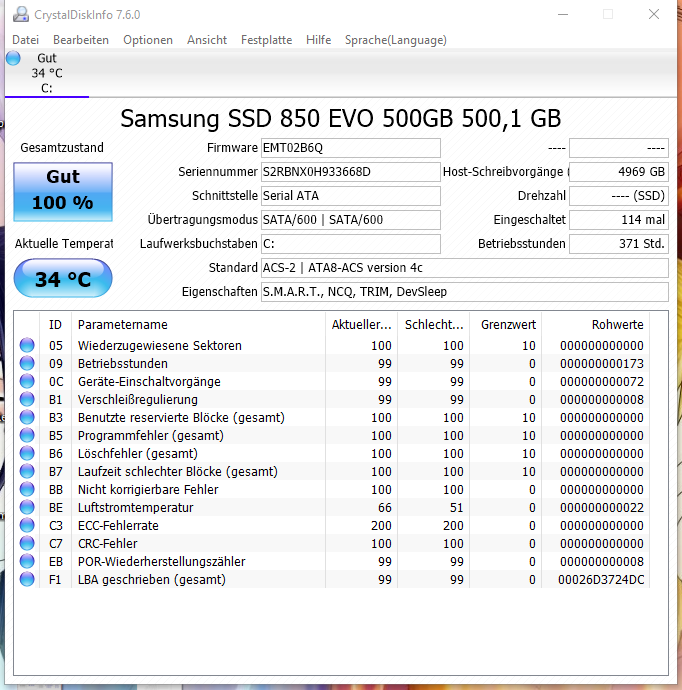Click the Samsung SSD 850 EVO 500GB title
Image resolution: width=682 pixels, height=690 pixels.
coord(341,118)
